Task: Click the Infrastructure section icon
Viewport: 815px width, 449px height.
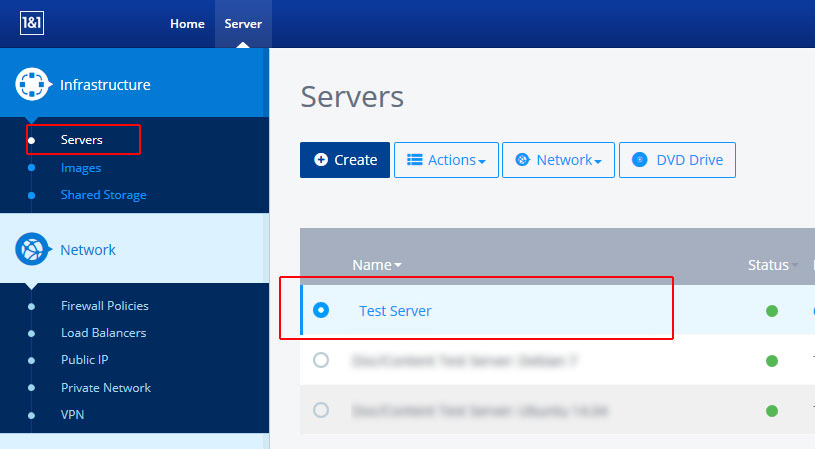Action: (x=33, y=85)
